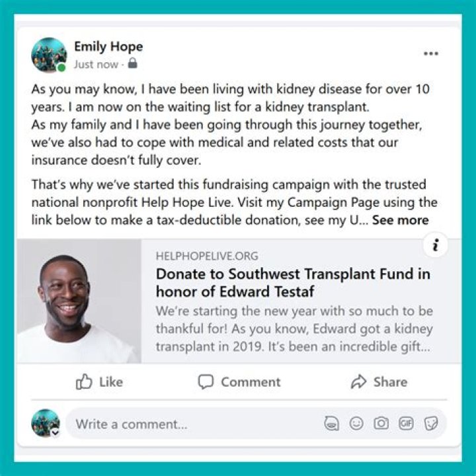The height and width of the screenshot is (476, 476).
Task: Like the post with the thumbs-up
Action: click(99, 381)
